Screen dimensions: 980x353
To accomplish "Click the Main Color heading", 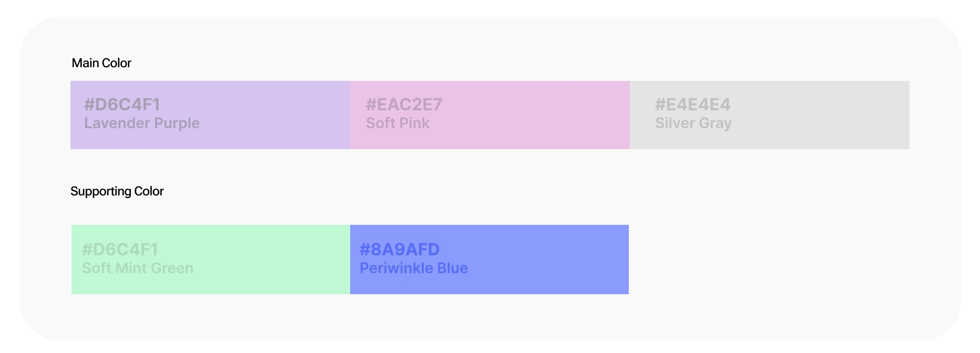I will tap(101, 63).
